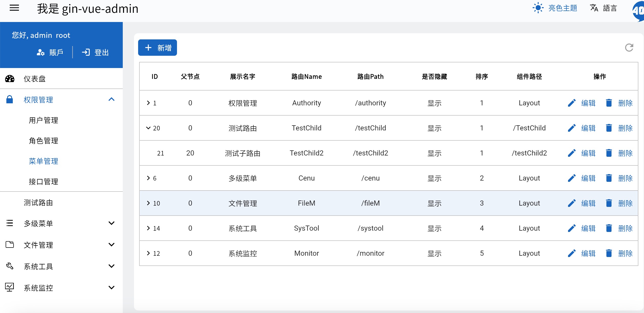Collapse expanded row ID 20

tap(148, 128)
